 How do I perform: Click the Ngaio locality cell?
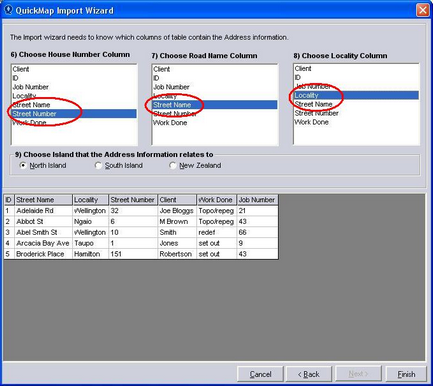(90, 222)
